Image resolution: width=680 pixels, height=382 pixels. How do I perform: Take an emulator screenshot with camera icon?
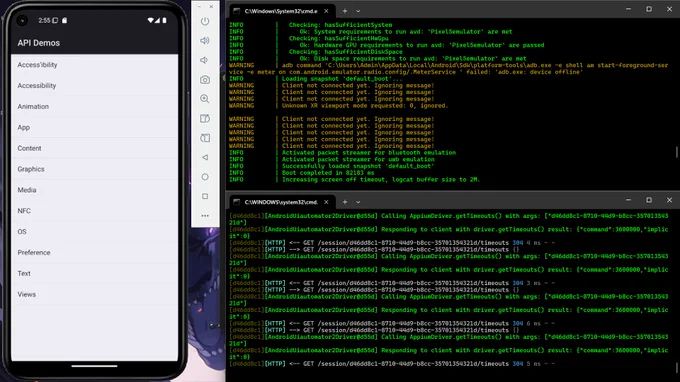(205, 80)
